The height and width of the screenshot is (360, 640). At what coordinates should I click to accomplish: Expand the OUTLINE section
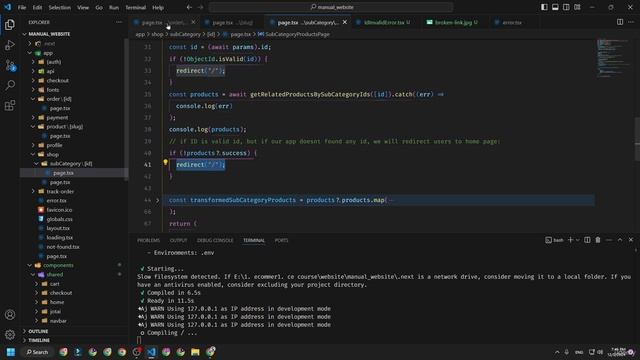[x=38, y=331]
